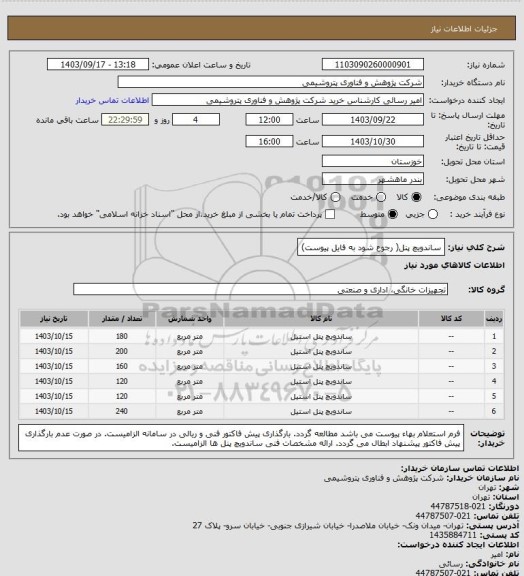524x576 pixels.
Task: Click the row number 3 cell
Action: click(494, 366)
